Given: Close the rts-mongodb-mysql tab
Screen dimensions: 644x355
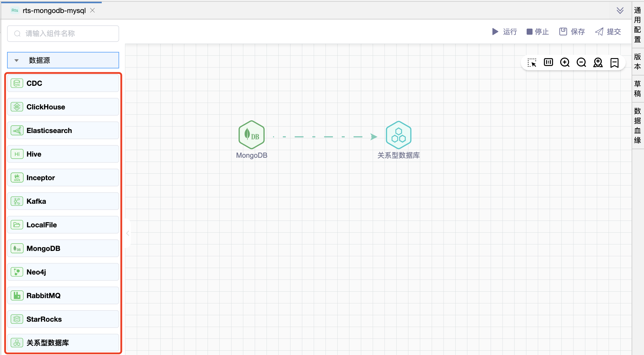Looking at the screenshot, I should (x=93, y=10).
